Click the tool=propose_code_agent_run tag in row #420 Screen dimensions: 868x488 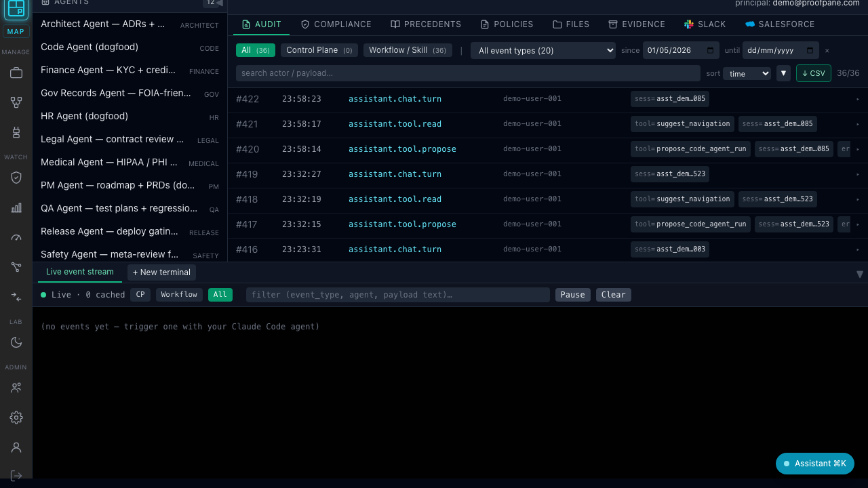point(690,149)
